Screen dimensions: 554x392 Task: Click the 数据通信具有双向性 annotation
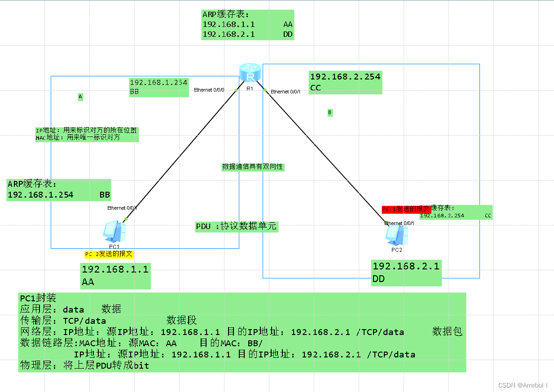253,167
